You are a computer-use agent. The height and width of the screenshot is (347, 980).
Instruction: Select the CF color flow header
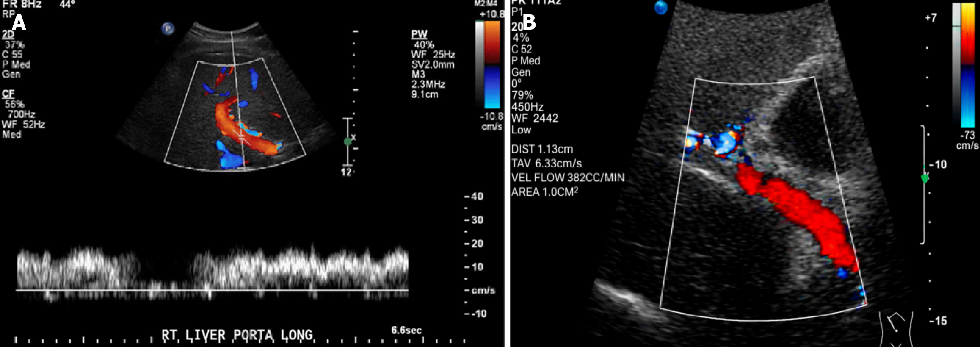coord(8,94)
